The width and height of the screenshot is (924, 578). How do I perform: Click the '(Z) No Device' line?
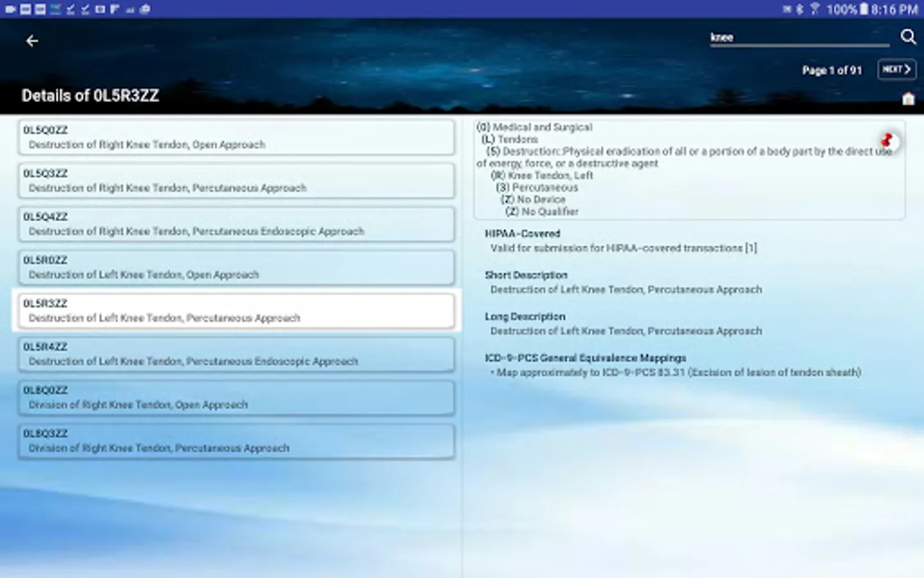(x=533, y=200)
